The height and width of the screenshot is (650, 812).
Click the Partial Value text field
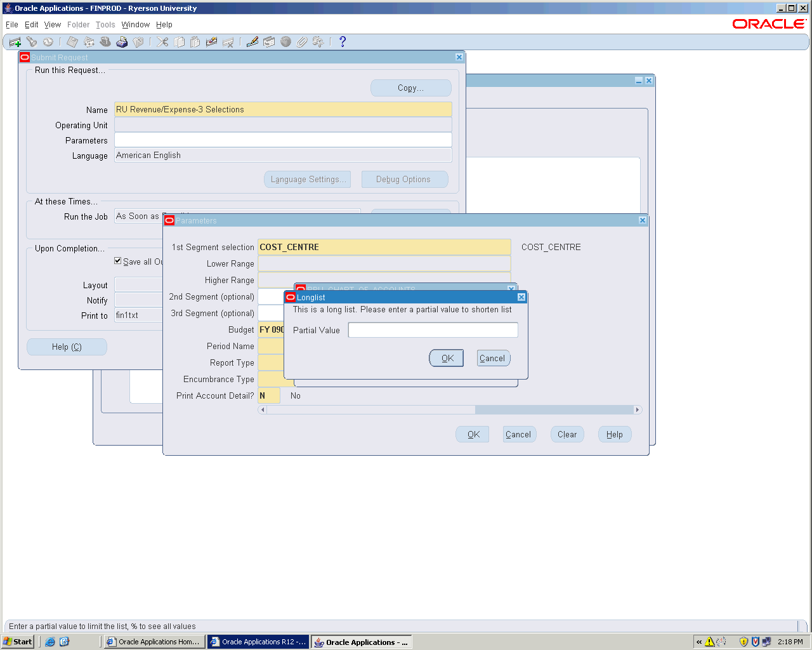(433, 330)
